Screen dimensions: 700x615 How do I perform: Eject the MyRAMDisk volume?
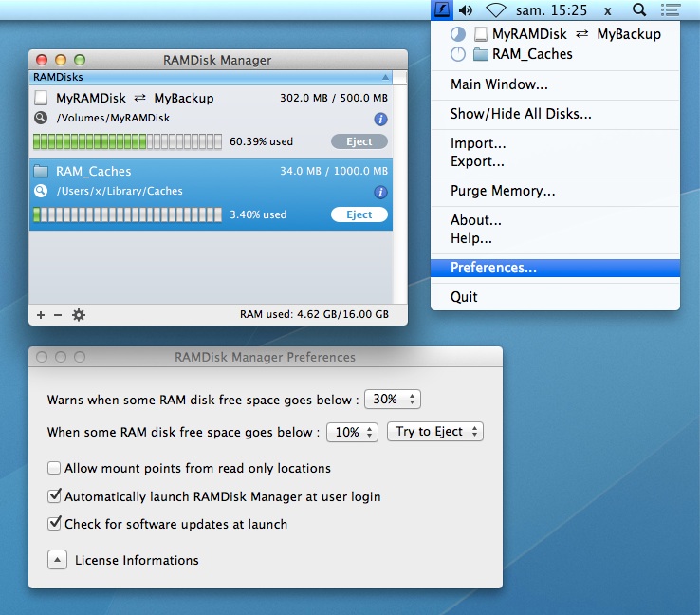click(359, 141)
